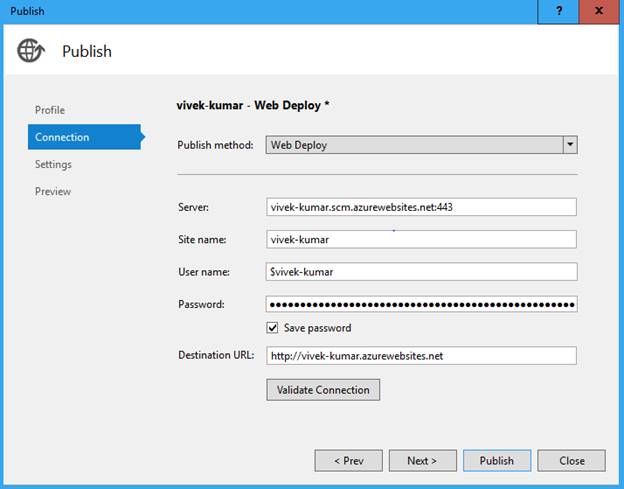Click the 'User name:' label
624x489 pixels.
pos(204,272)
